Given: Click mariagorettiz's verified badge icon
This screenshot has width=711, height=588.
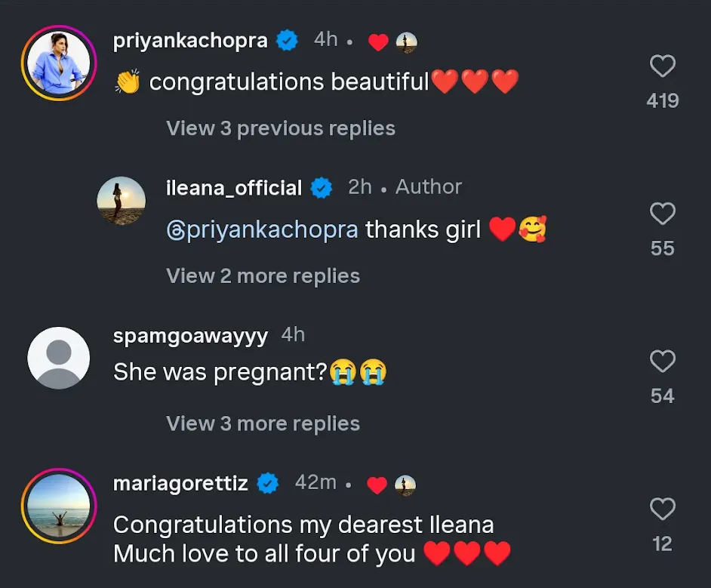Looking at the screenshot, I should pyautogui.click(x=267, y=483).
